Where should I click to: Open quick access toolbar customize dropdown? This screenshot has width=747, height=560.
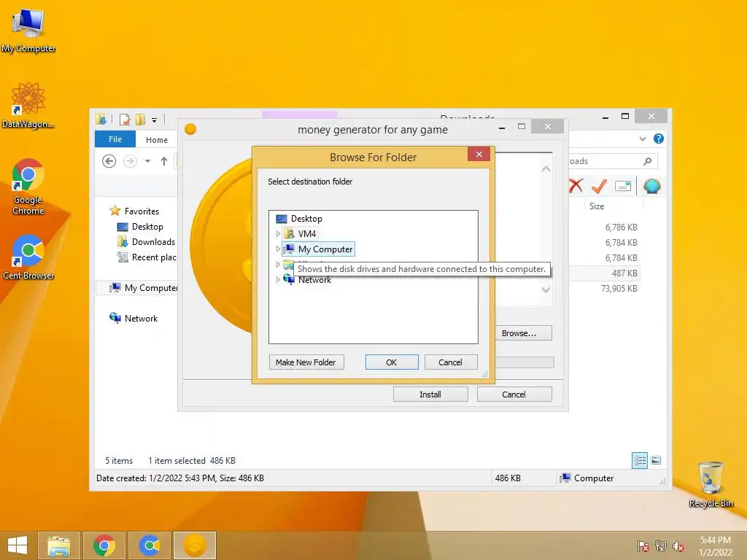click(155, 120)
